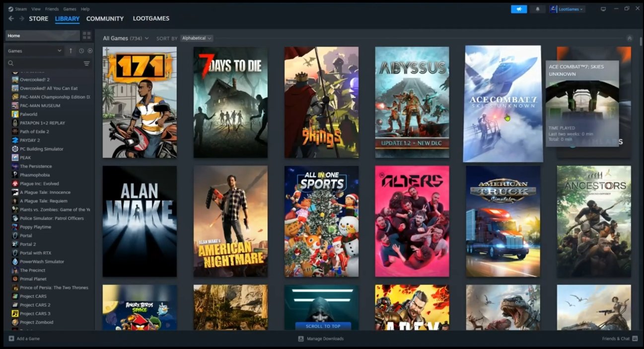This screenshot has height=349, width=644.
Task: Open the Friends menu
Action: pos(52,9)
